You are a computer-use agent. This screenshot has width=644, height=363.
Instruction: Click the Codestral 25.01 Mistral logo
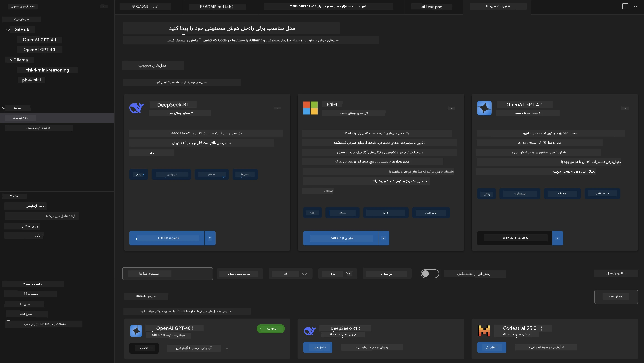[x=484, y=331]
